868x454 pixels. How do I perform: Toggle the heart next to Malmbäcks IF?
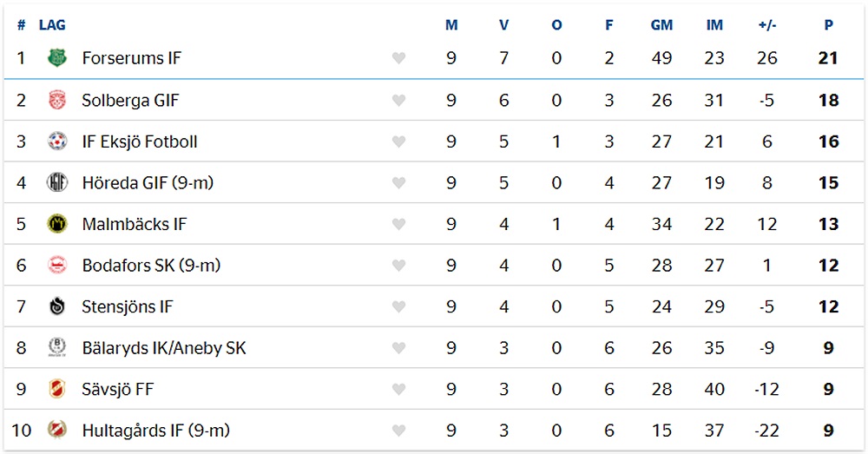click(x=398, y=224)
